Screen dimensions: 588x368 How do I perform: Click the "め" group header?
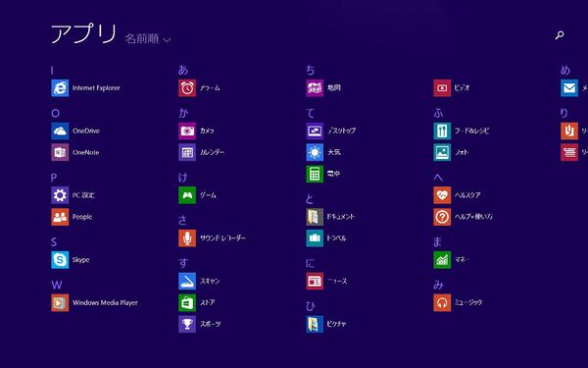(x=565, y=70)
